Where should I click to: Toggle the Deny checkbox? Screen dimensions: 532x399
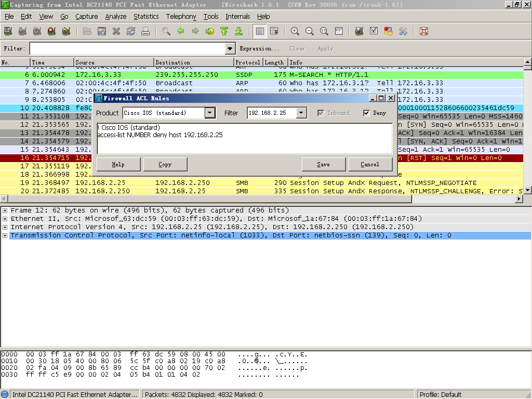pos(366,113)
